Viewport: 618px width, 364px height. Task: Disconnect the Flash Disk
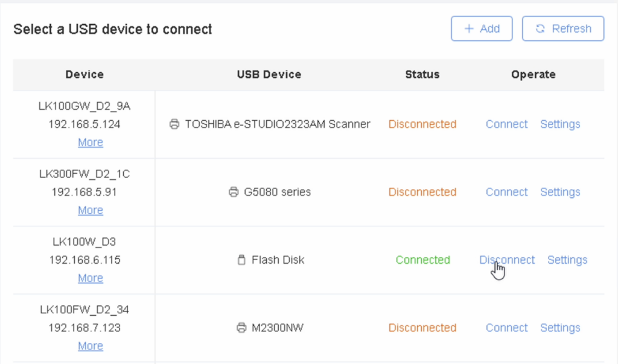[x=506, y=260]
